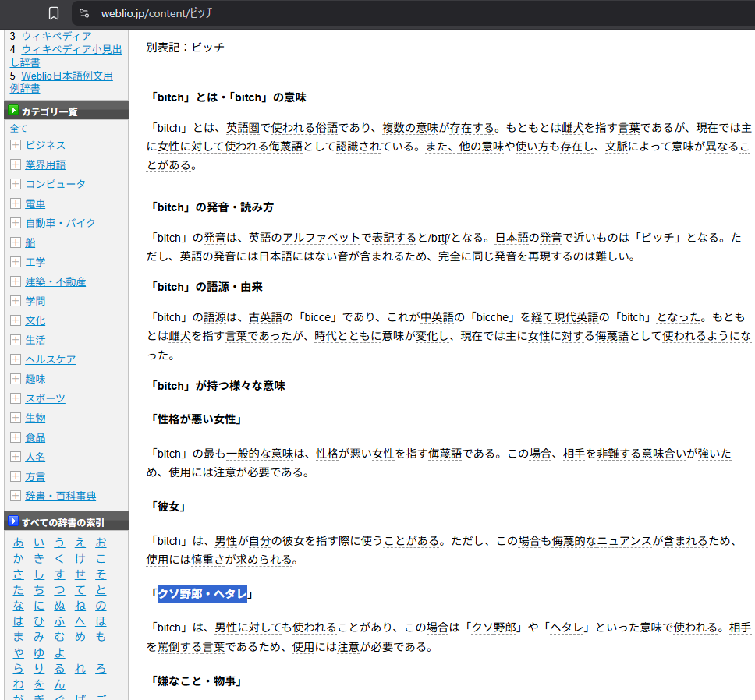Open index letter か
755x700 pixels.
(18, 559)
